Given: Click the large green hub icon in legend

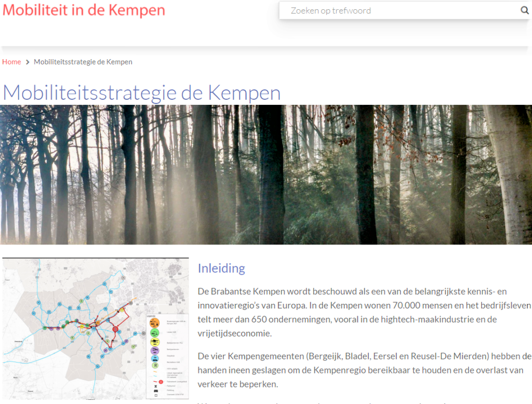Looking at the screenshot, I should 154,332.
